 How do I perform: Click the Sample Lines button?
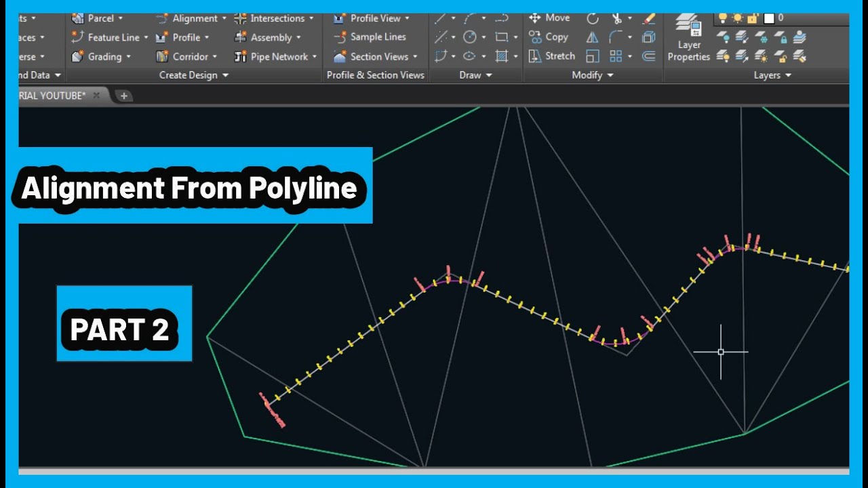coord(370,37)
